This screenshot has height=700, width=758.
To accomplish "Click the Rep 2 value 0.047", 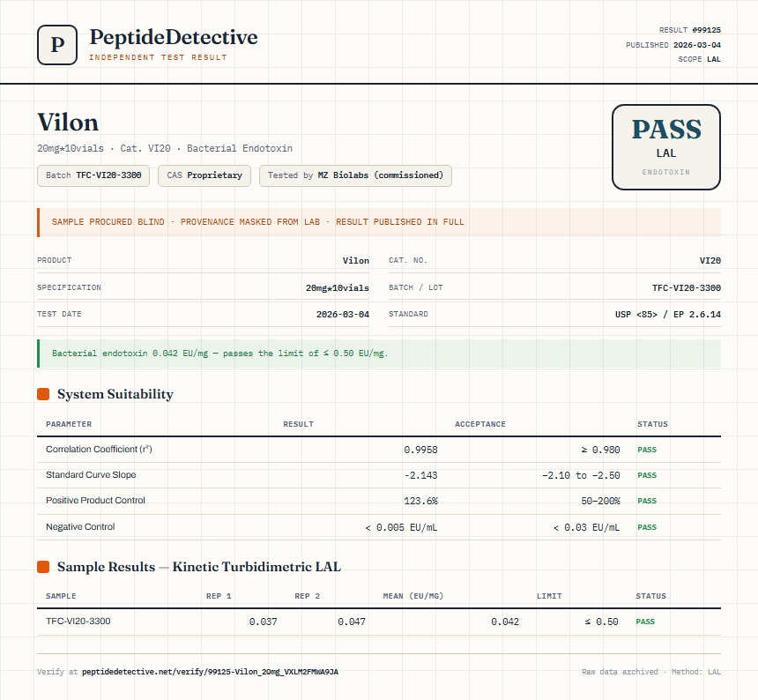I will [x=352, y=622].
